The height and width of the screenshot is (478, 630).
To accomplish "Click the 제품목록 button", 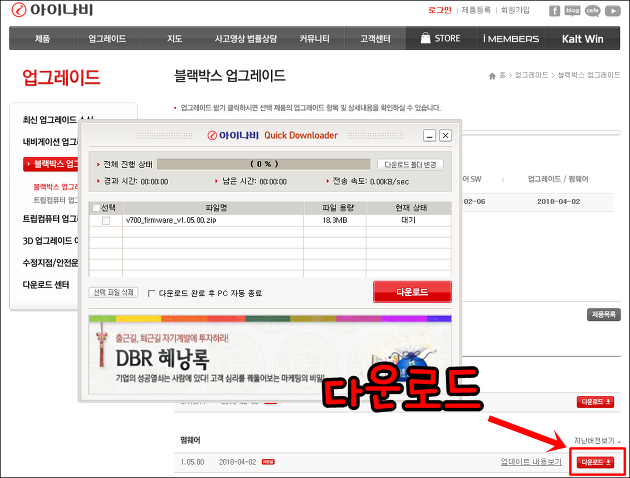I will (603, 314).
